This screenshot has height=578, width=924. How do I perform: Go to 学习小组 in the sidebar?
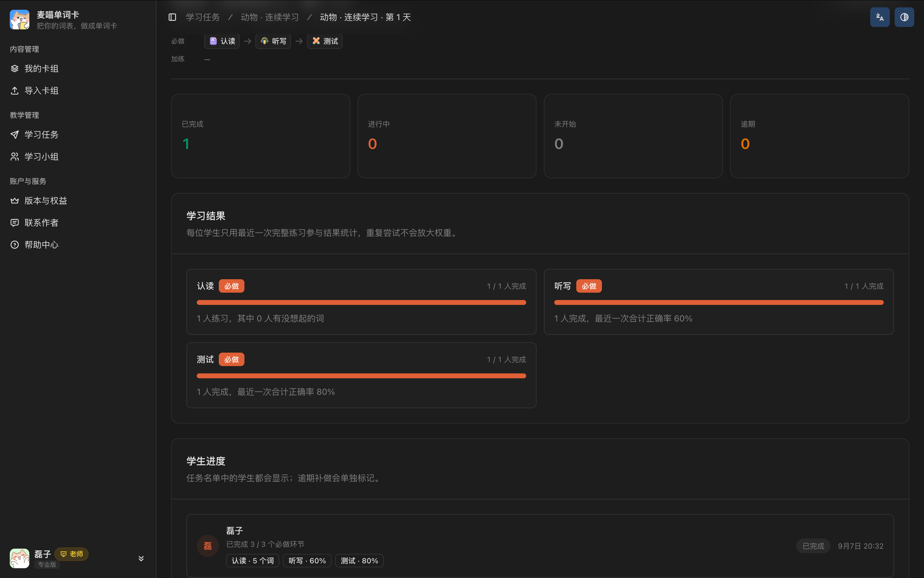(78, 157)
